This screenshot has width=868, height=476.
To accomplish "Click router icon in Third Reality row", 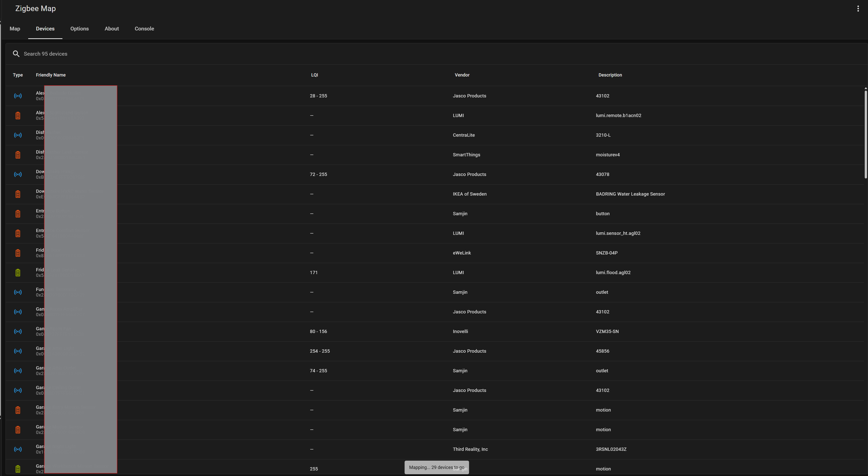I will [x=18, y=449].
